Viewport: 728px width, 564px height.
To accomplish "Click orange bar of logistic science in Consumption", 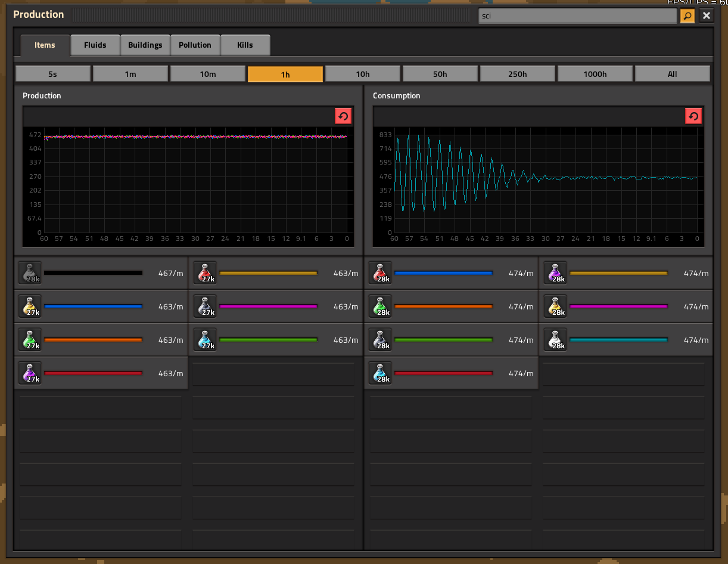I will (444, 306).
